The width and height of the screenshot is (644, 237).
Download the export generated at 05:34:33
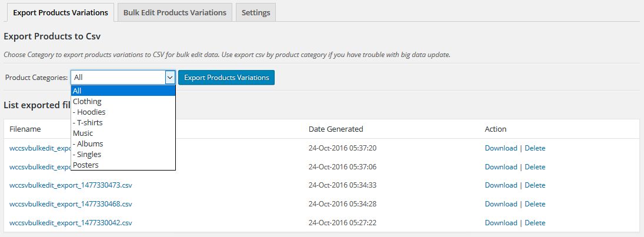[x=500, y=185]
